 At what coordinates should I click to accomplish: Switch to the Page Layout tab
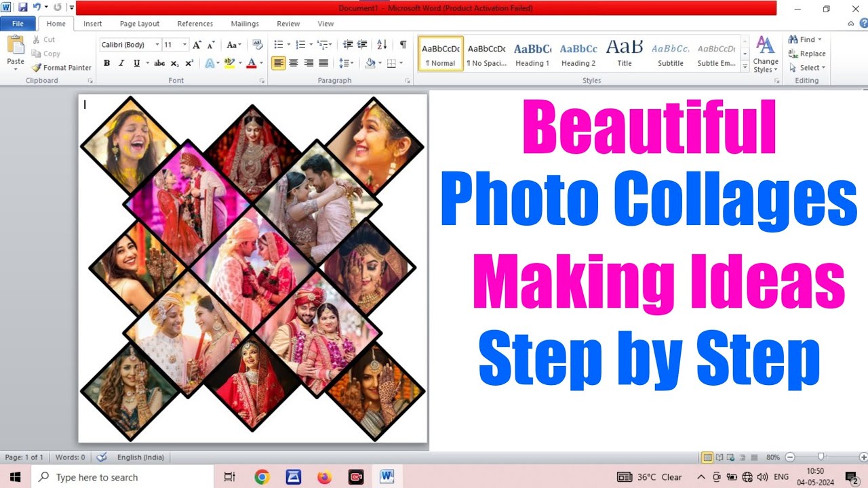(140, 24)
